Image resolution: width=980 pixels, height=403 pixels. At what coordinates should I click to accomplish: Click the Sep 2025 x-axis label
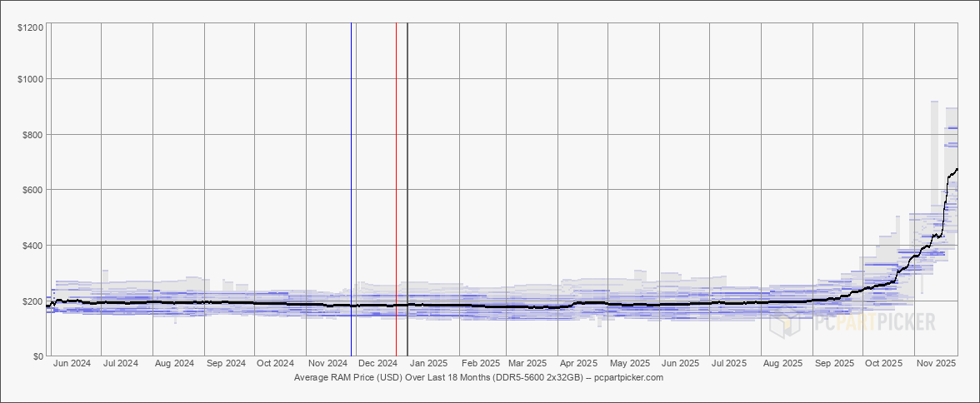click(834, 364)
